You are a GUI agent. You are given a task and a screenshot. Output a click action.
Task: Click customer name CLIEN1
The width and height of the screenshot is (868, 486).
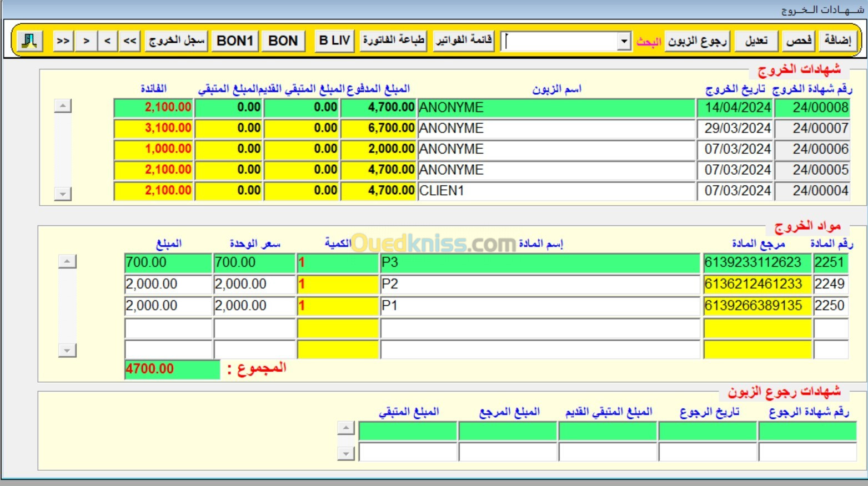pyautogui.click(x=556, y=191)
